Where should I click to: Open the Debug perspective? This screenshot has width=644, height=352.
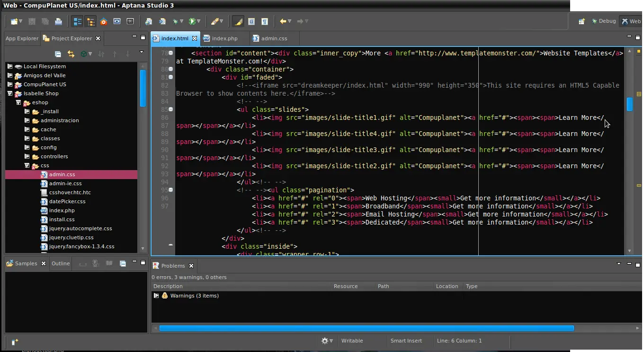tap(604, 21)
